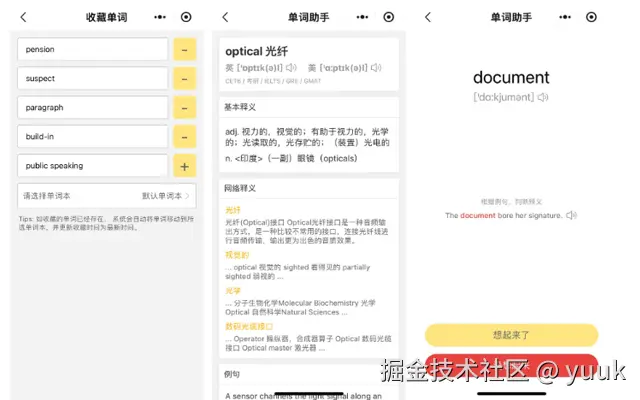Viewport: 640px width, 400px height.
Task: Tap the close target icon on 收藏单词 screen
Action: coord(186,17)
